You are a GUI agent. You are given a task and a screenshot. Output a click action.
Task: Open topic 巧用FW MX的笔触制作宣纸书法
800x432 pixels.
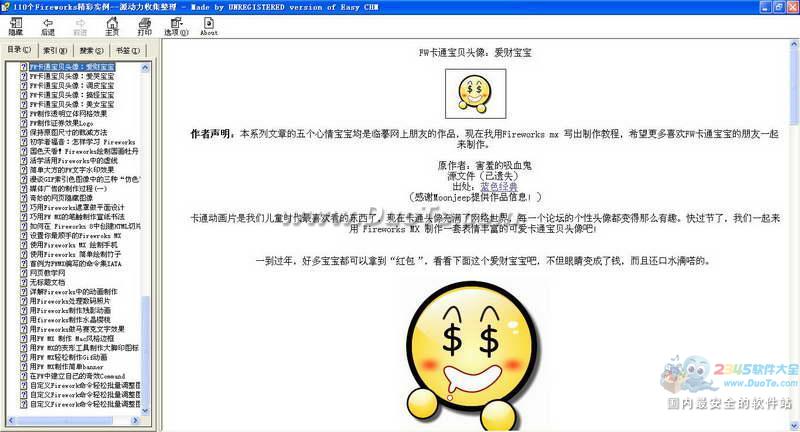click(77, 216)
